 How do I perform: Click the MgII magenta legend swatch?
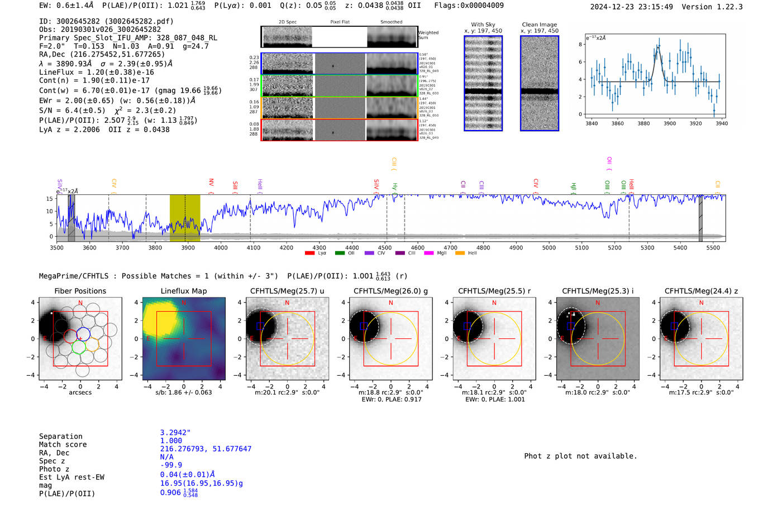click(x=429, y=253)
